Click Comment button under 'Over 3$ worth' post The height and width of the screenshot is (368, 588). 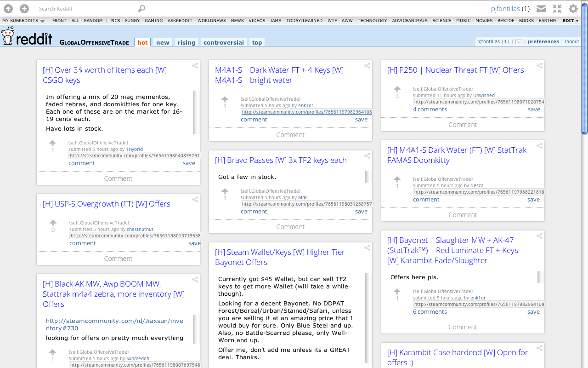click(x=118, y=178)
